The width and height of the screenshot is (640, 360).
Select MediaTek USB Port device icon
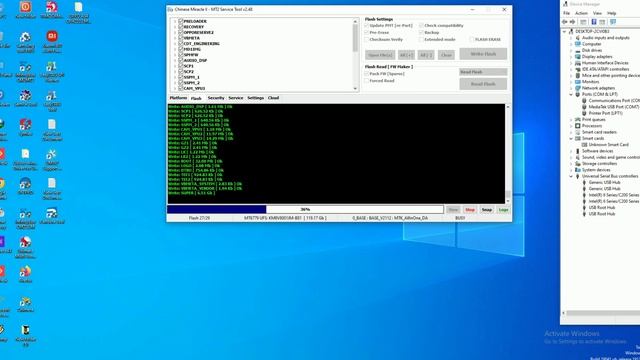584,107
